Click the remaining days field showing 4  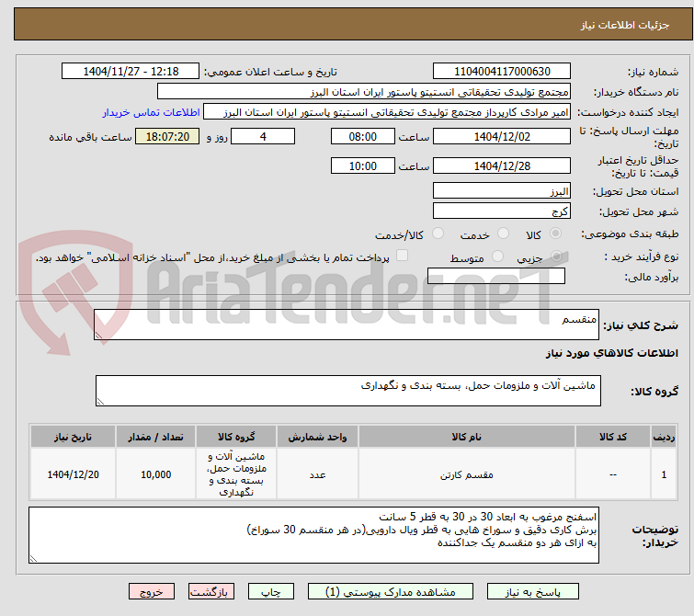pyautogui.click(x=263, y=136)
